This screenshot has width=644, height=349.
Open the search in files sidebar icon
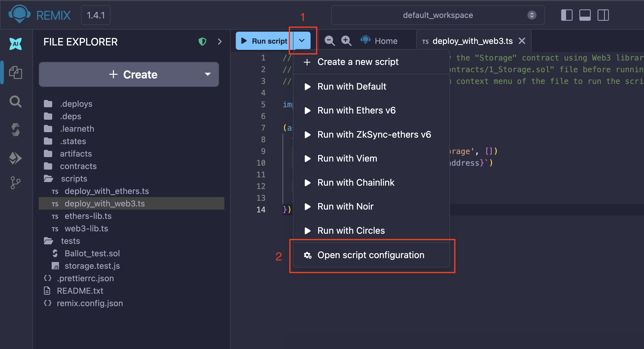tap(16, 102)
